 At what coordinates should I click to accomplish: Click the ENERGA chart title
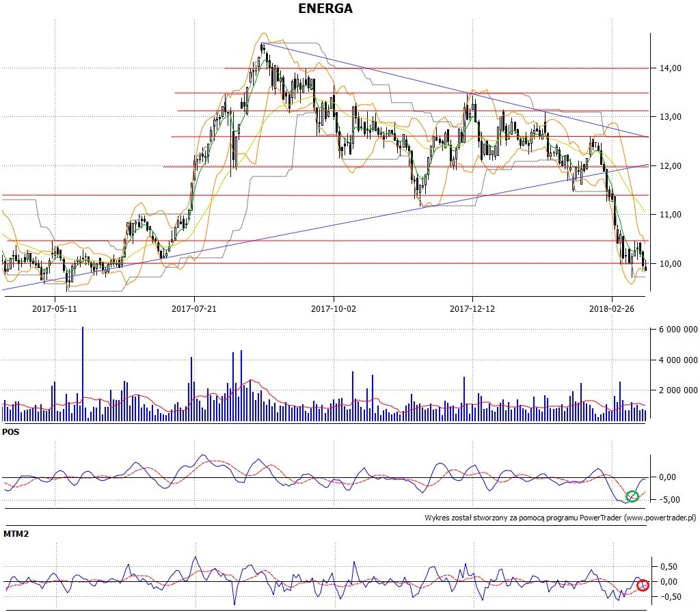click(325, 8)
